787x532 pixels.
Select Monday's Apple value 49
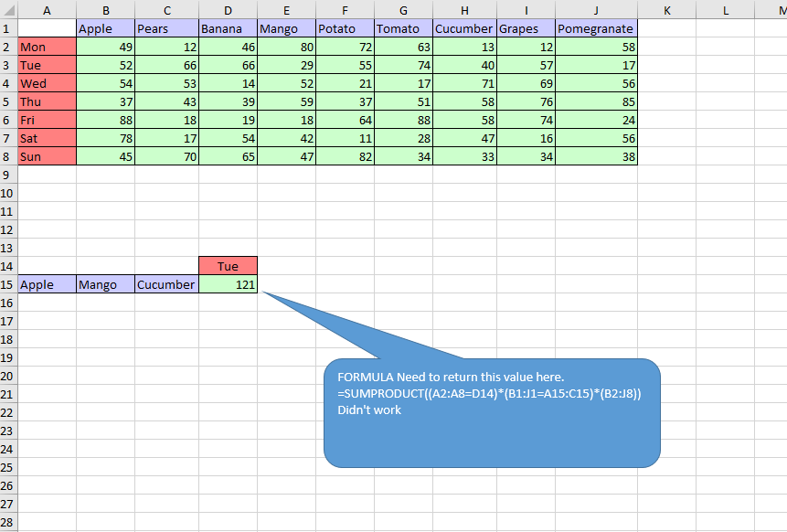(x=105, y=47)
